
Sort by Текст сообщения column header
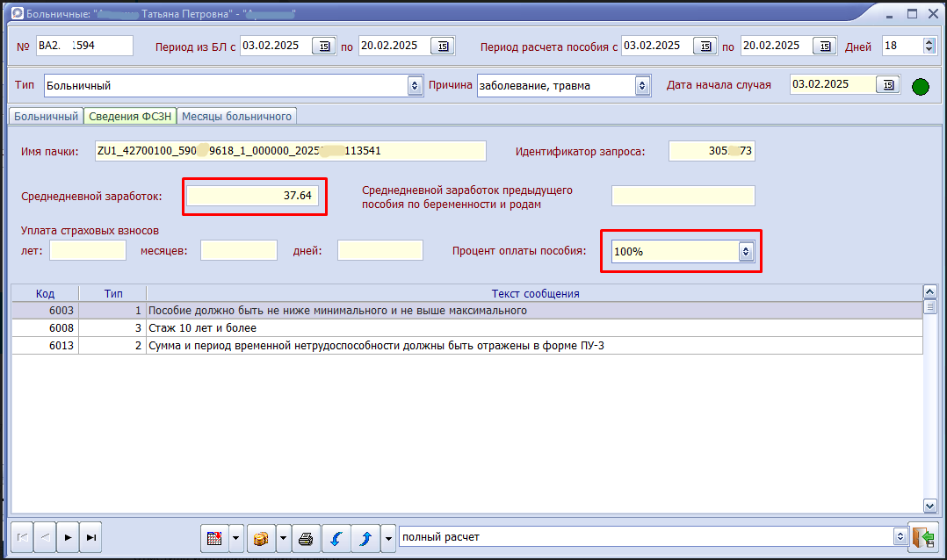[x=534, y=293]
